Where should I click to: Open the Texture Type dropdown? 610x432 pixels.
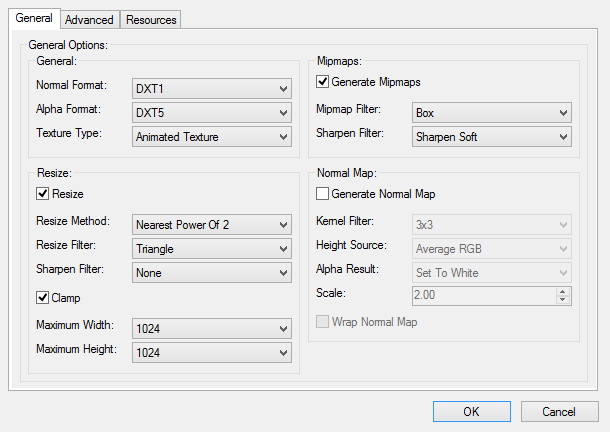(x=212, y=137)
